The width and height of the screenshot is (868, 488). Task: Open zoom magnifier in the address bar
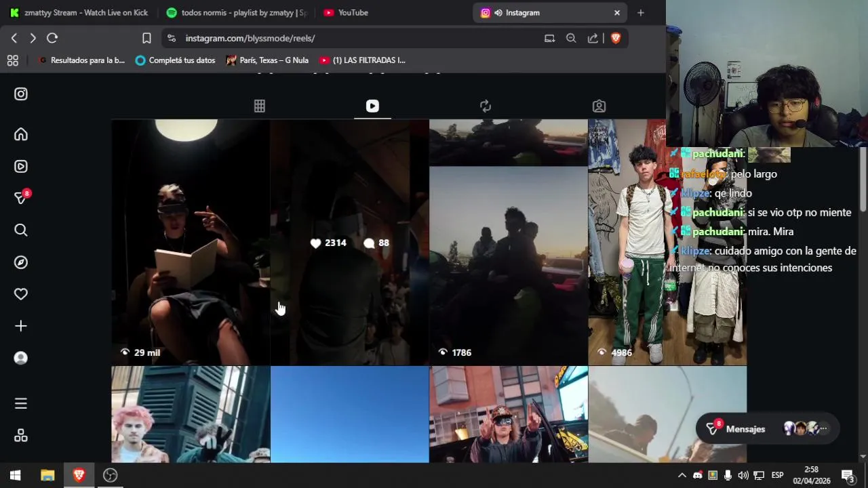(571, 38)
